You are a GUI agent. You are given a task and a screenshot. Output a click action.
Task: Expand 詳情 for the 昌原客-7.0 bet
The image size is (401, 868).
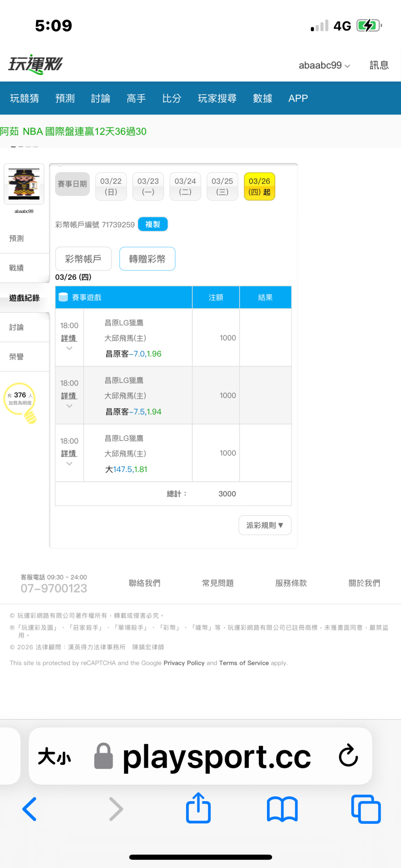[x=69, y=338]
